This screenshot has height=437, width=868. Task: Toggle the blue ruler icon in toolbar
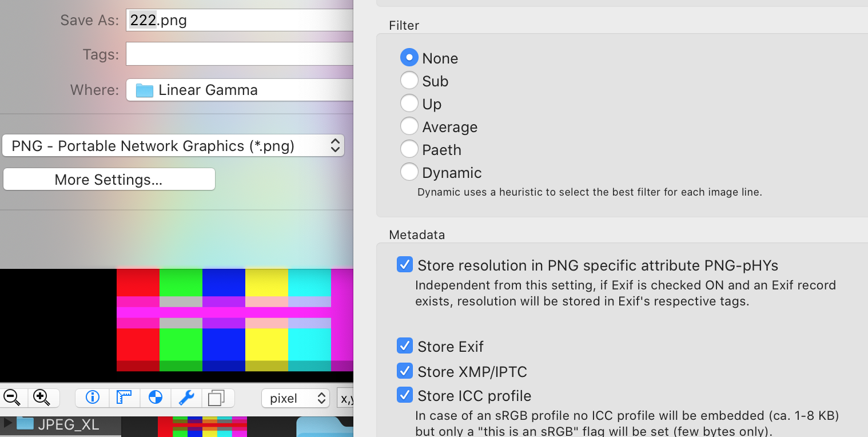tap(124, 398)
